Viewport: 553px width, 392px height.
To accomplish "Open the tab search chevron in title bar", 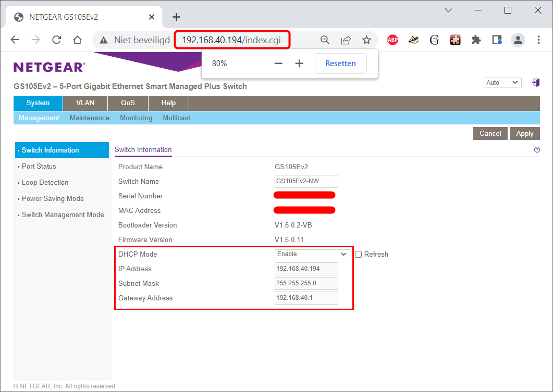I will coord(448,10).
